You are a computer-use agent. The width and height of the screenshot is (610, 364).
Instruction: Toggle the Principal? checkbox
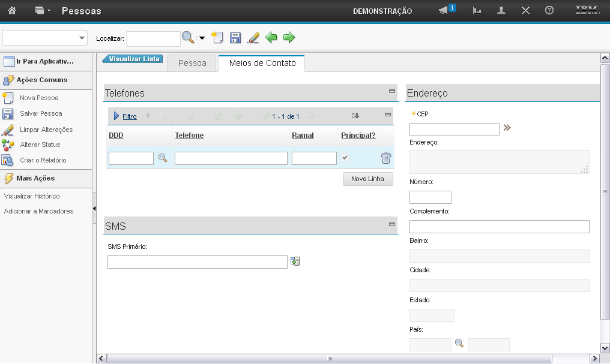[x=345, y=158]
